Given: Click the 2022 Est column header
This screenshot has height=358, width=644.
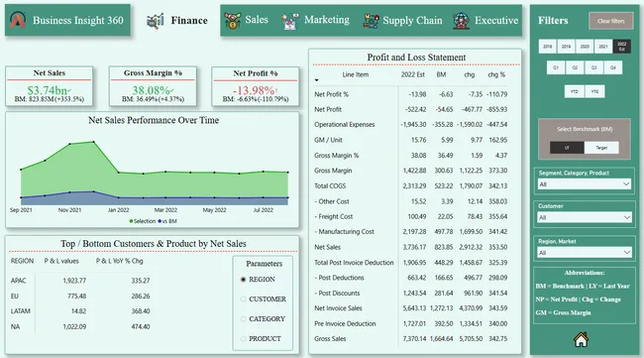Looking at the screenshot, I should click(x=413, y=74).
